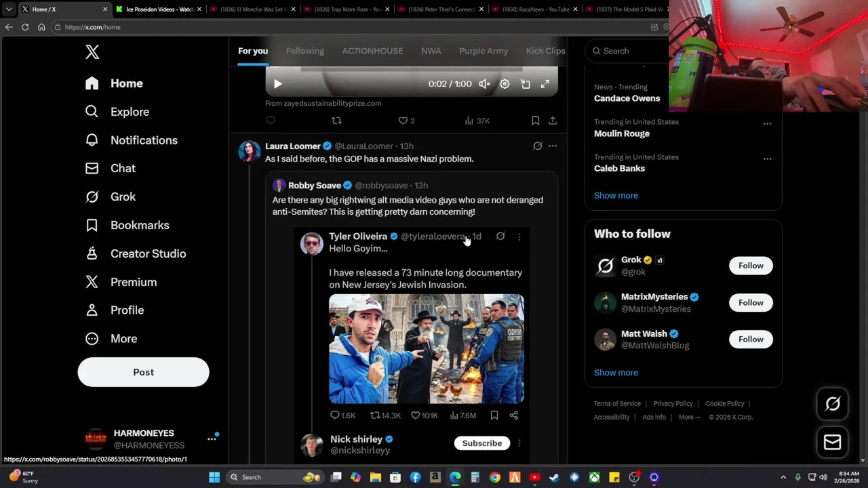This screenshot has width=868, height=488.
Task: Open more options on Laura Loomer's post
Action: pos(553,146)
